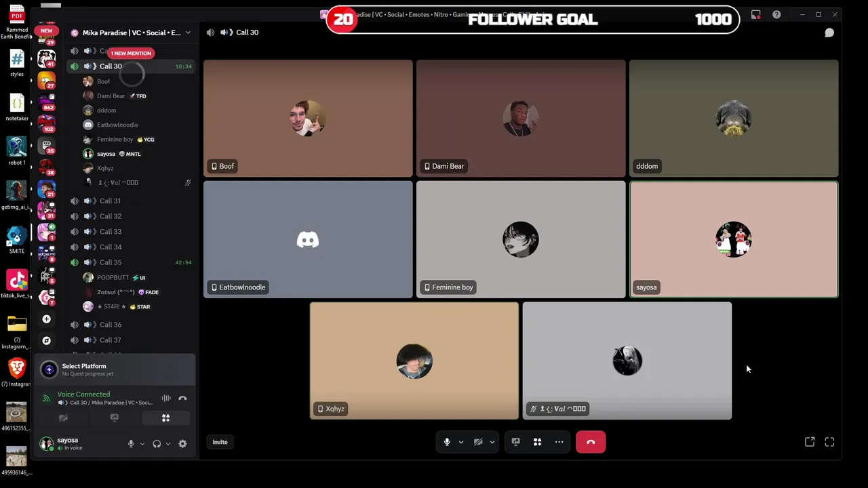Focus Feminine boy's video tile
868x488 pixels.
[x=521, y=239]
